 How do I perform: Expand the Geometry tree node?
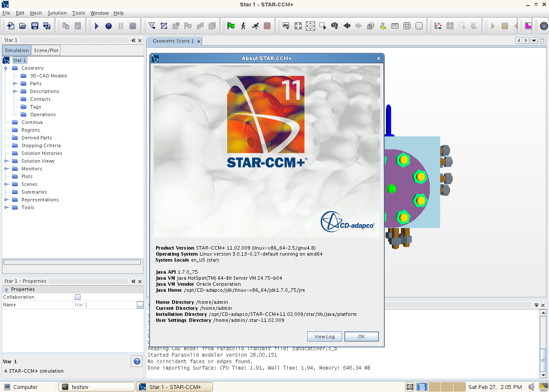[x=6, y=68]
